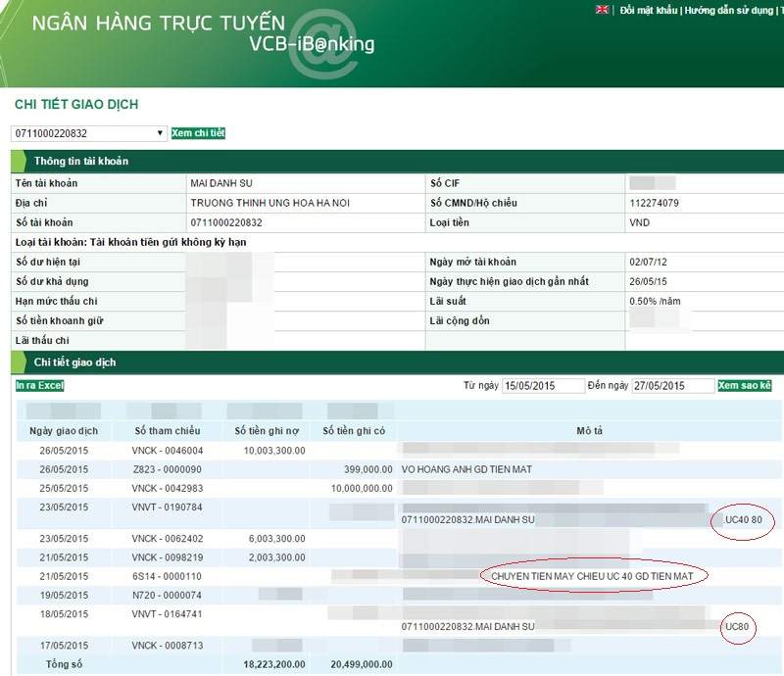This screenshot has height=676, width=784.
Task: Click the UC80 description text
Action: pyautogui.click(x=738, y=626)
